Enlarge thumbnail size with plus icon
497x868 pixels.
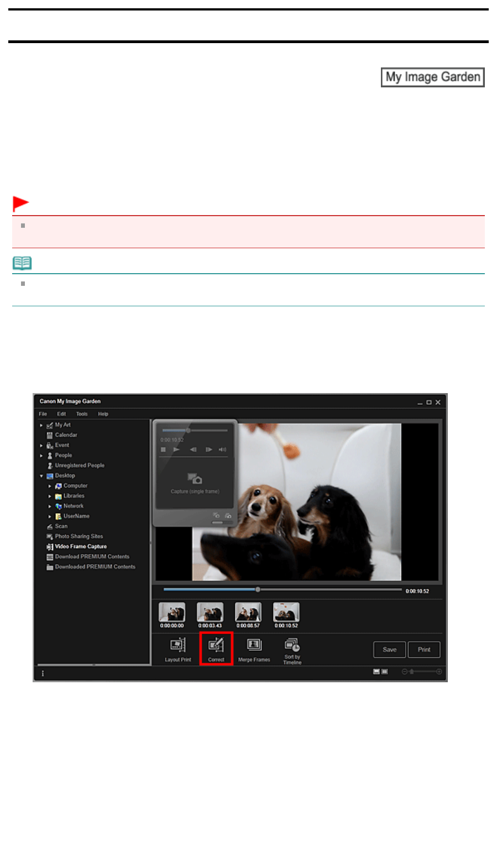pyautogui.click(x=439, y=672)
